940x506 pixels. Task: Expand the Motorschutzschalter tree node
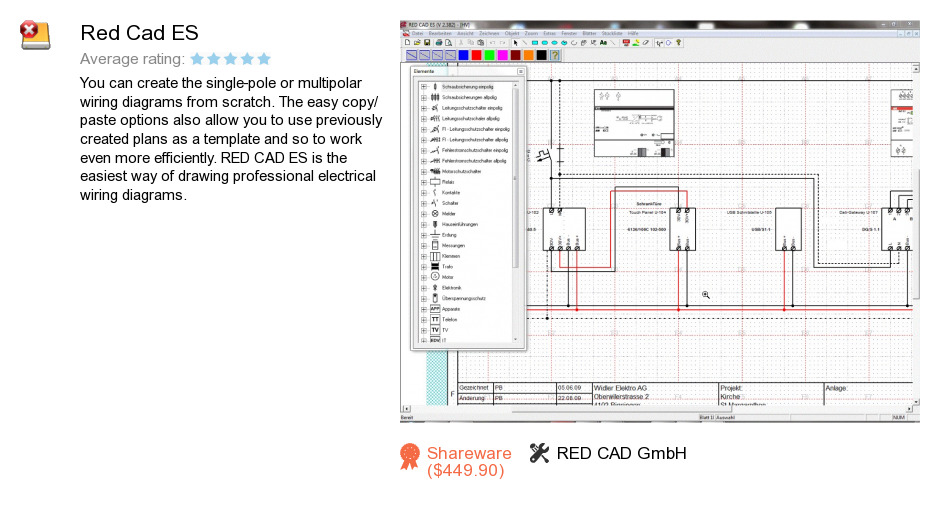424,171
